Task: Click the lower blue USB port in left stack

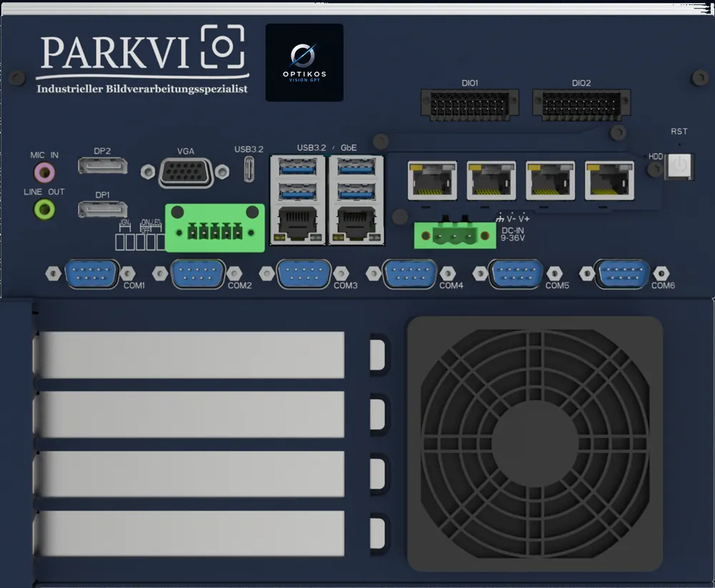Action: 297,192
